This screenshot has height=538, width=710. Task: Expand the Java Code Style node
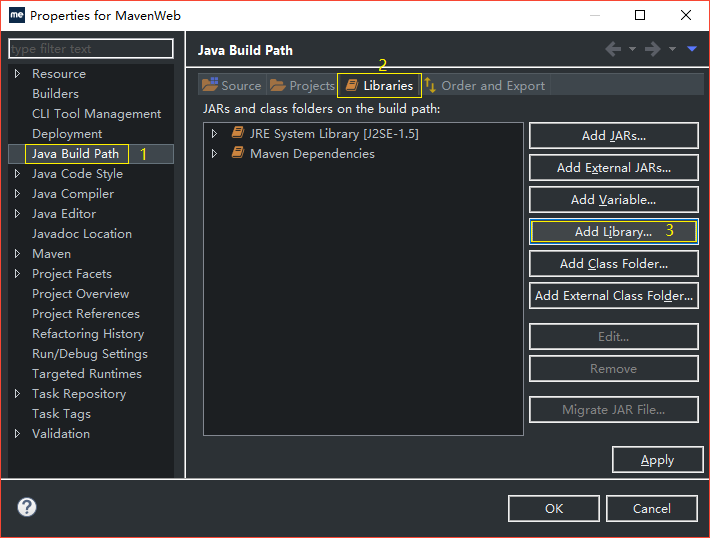(x=17, y=173)
